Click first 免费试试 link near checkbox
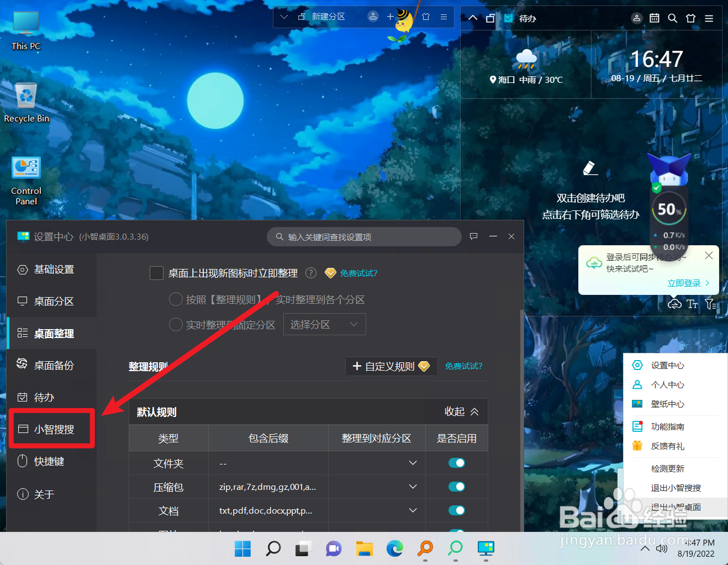The width and height of the screenshot is (728, 565). tap(358, 273)
